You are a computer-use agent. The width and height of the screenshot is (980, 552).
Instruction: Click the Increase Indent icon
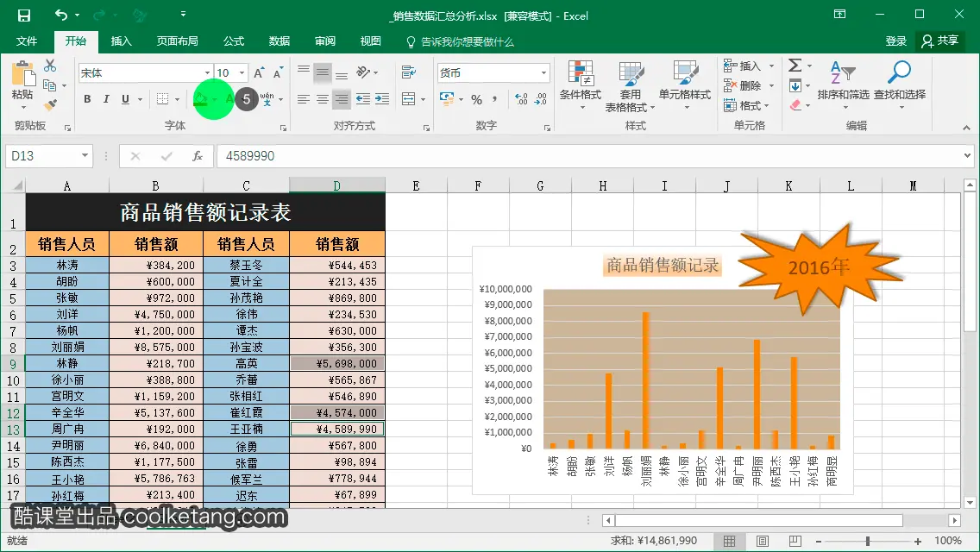pos(382,99)
